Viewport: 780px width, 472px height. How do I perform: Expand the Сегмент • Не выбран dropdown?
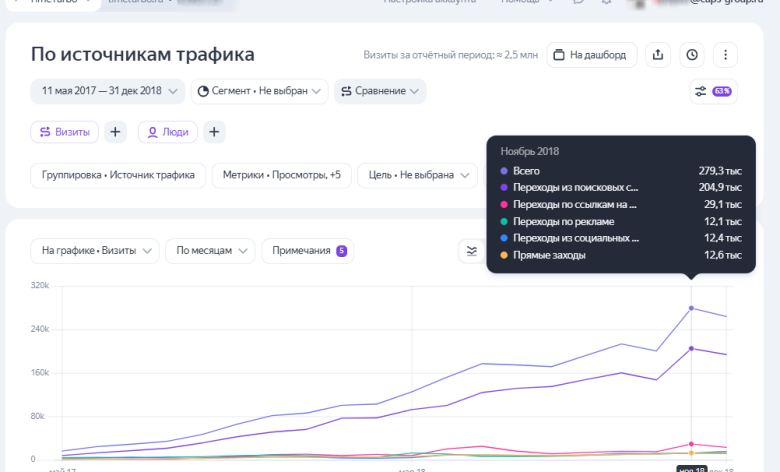click(260, 91)
